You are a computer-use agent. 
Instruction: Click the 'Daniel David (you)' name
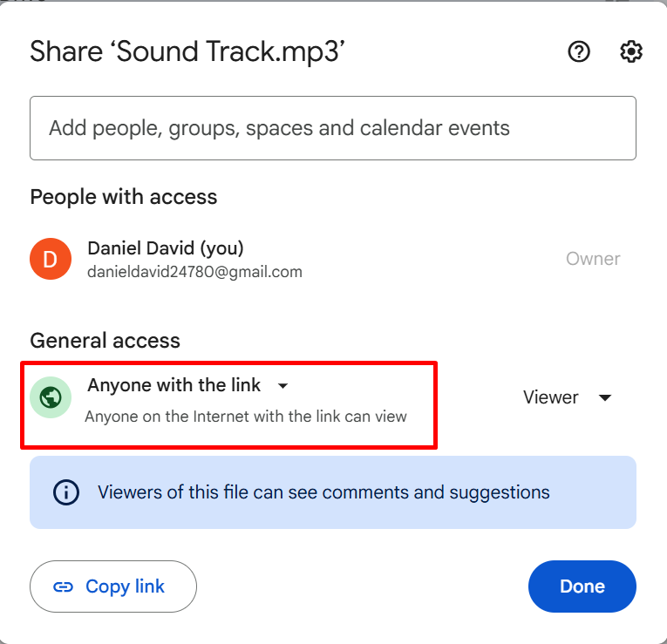(166, 248)
